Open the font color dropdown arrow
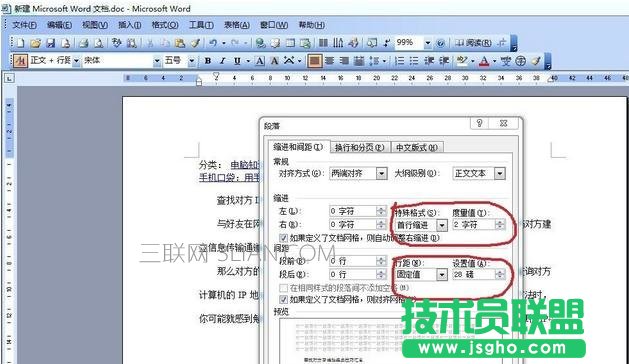The width and height of the screenshot is (629, 364). tap(494, 61)
